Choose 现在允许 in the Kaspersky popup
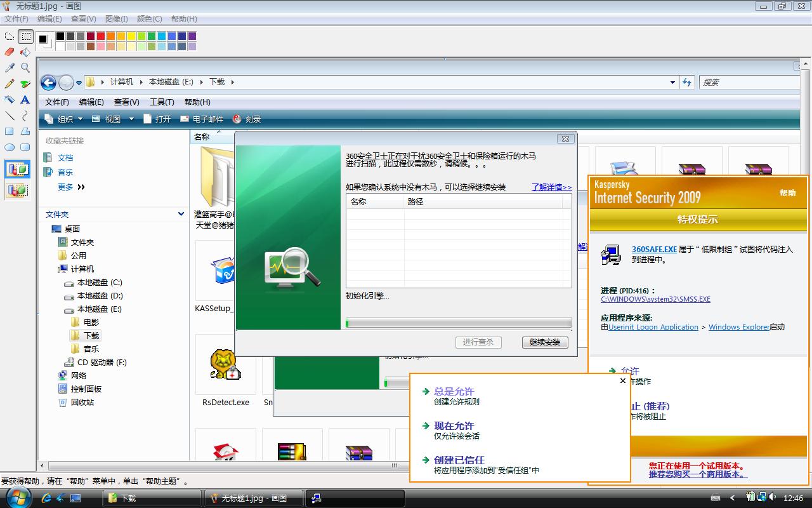 click(x=454, y=426)
